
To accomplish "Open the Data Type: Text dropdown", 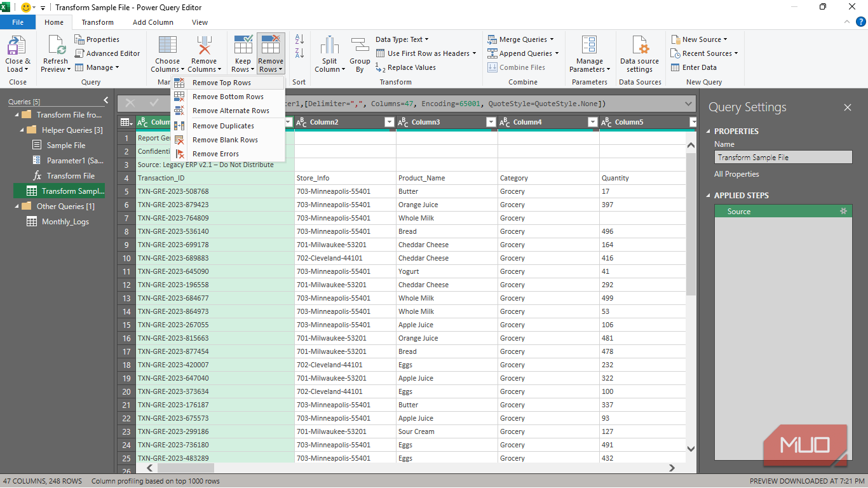I will click(x=402, y=39).
